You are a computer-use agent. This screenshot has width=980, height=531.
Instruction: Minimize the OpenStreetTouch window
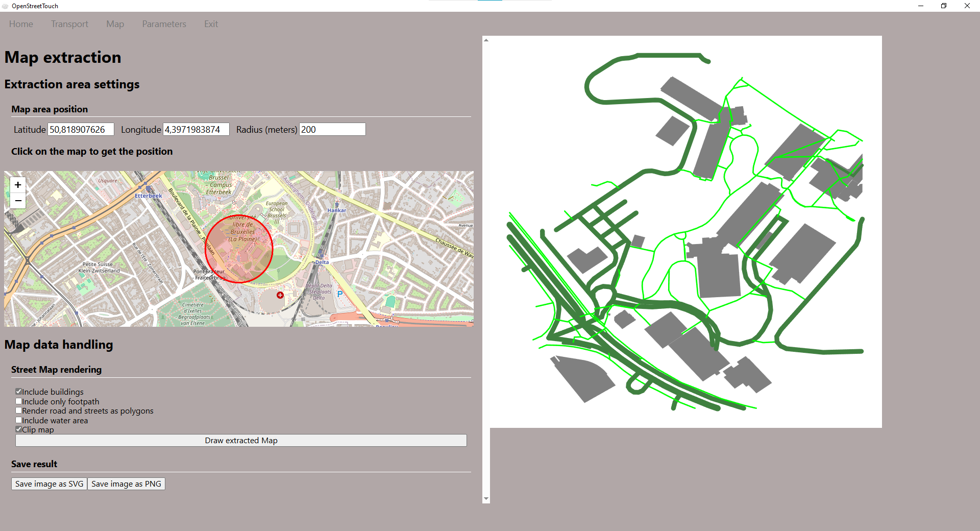pyautogui.click(x=921, y=6)
